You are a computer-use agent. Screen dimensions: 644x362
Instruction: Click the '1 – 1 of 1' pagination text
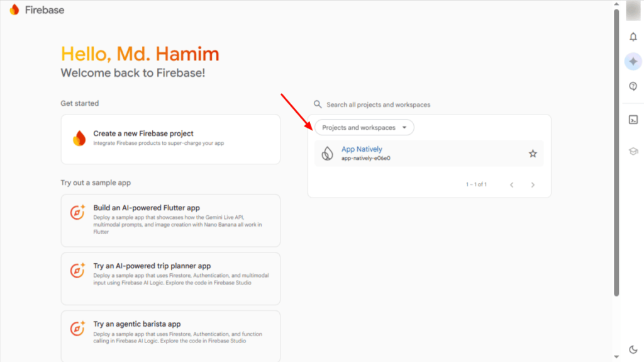(x=476, y=184)
